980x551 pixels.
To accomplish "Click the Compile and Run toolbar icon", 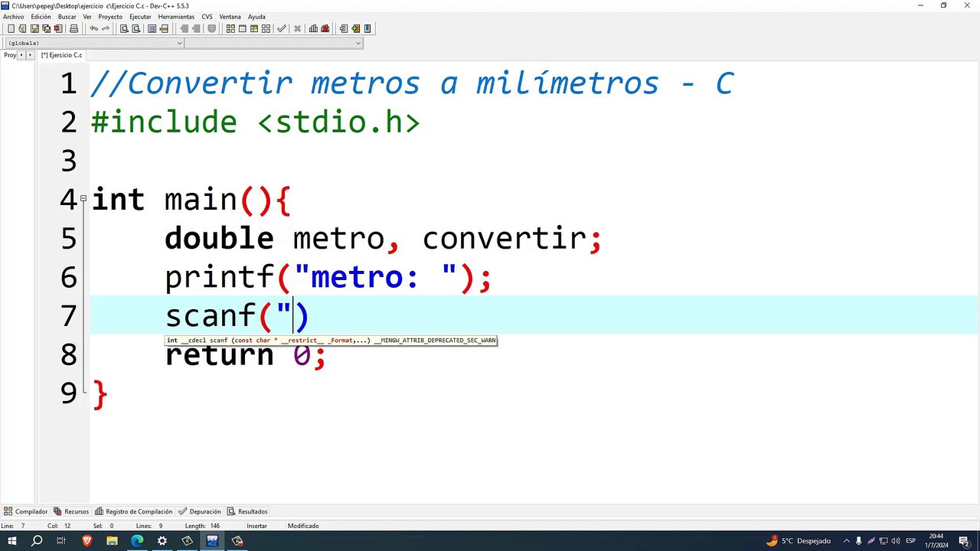I will [253, 29].
